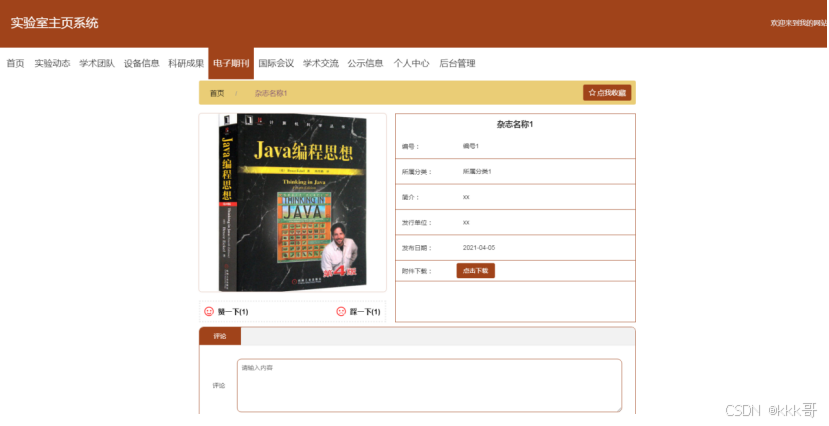Select 设备信息 in the navigation bar
The height and width of the screenshot is (426, 829).
[142, 63]
